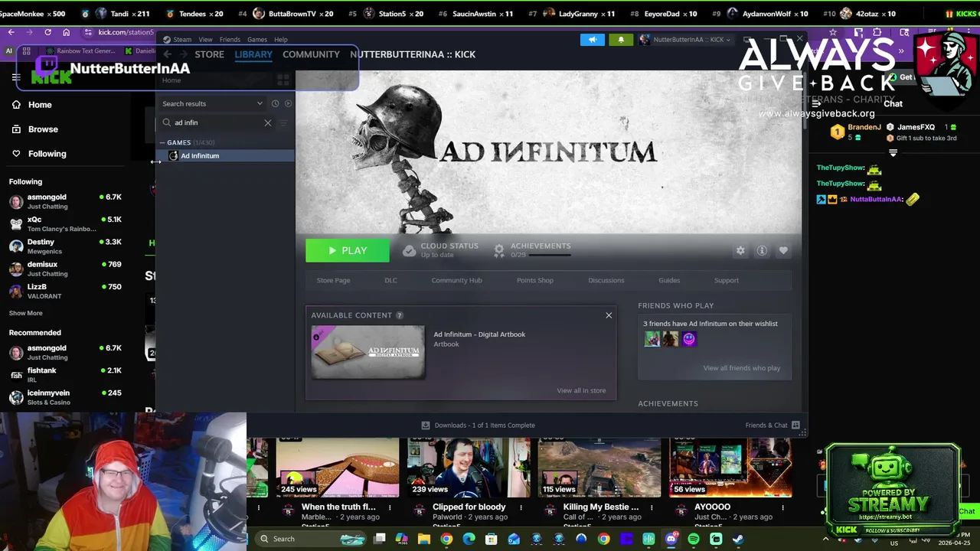
Task: Click the Windows taskbar Search box
Action: tap(311, 539)
